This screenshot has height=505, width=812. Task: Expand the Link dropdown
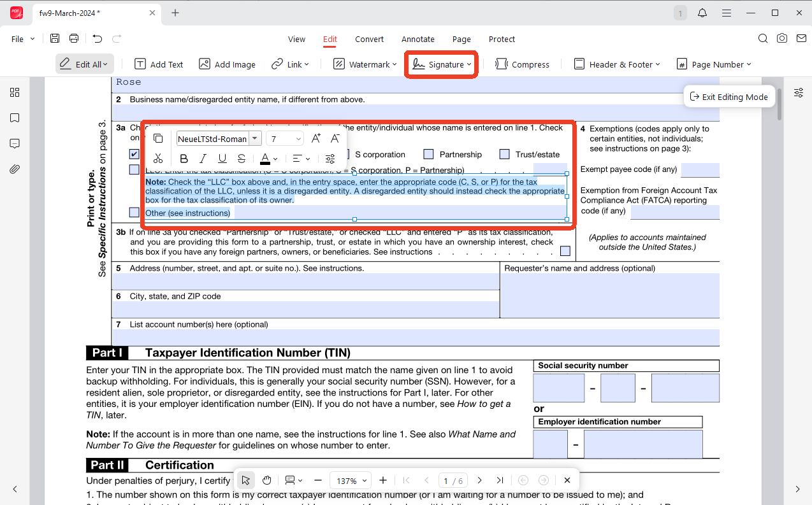[x=307, y=64]
